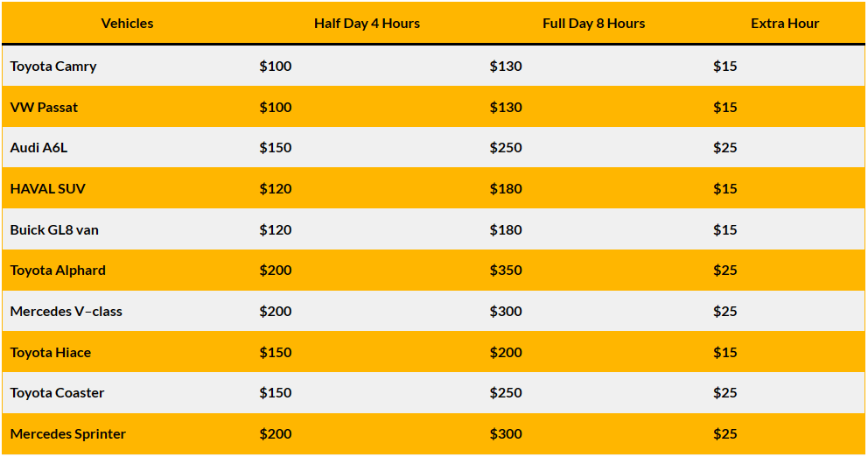This screenshot has height=457, width=868.
Task: Click the Toyota Coaster row label
Action: point(57,393)
